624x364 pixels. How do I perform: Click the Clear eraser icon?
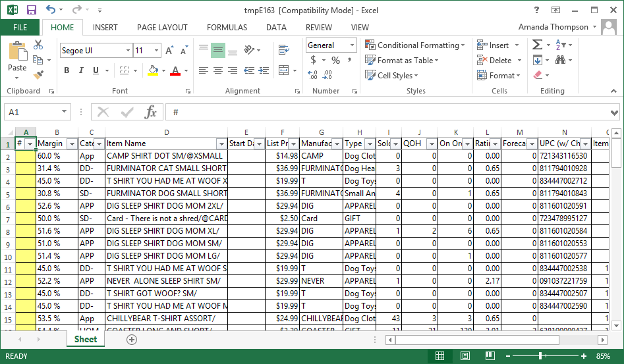point(538,74)
